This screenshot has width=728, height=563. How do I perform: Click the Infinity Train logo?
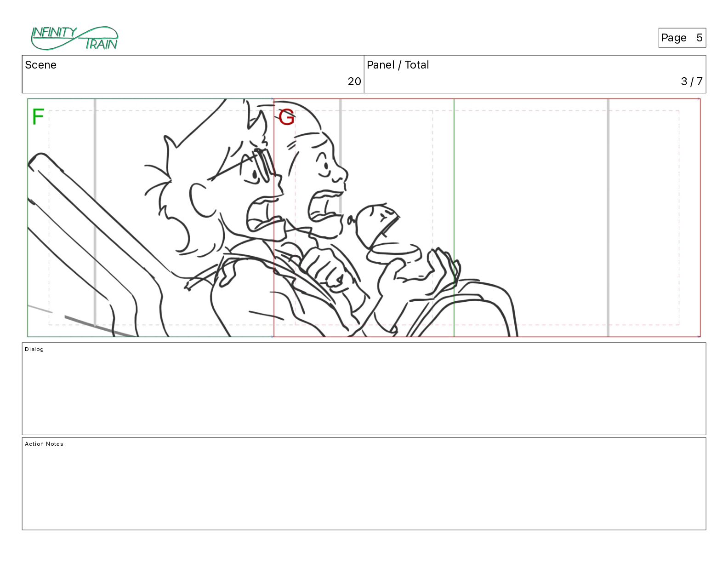coord(74,38)
